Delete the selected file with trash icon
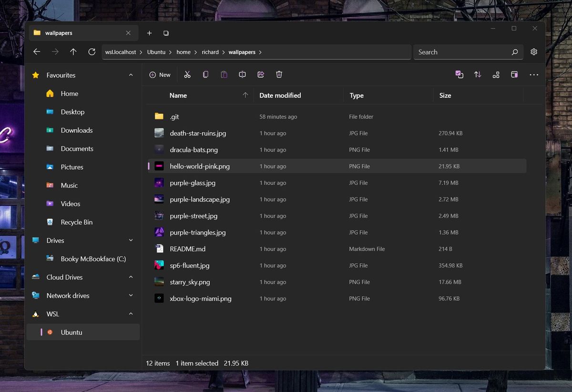 [279, 74]
